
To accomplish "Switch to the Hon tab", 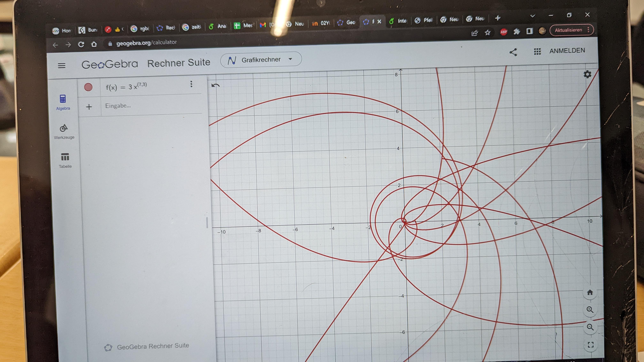I will (62, 31).
